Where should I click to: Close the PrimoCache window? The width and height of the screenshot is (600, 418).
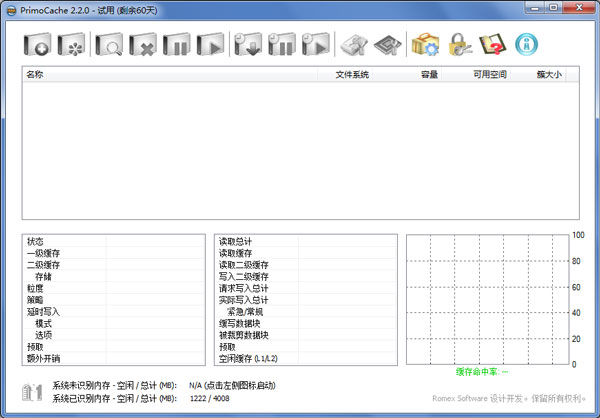(x=579, y=8)
